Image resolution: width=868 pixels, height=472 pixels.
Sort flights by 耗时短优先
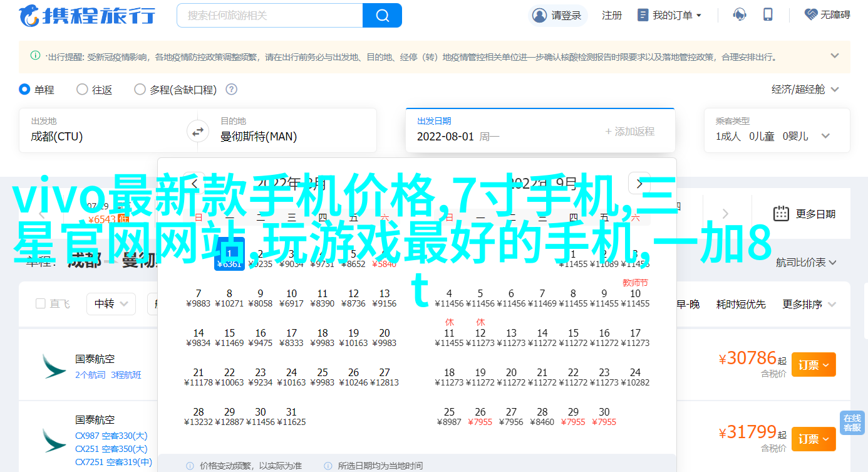click(x=741, y=304)
